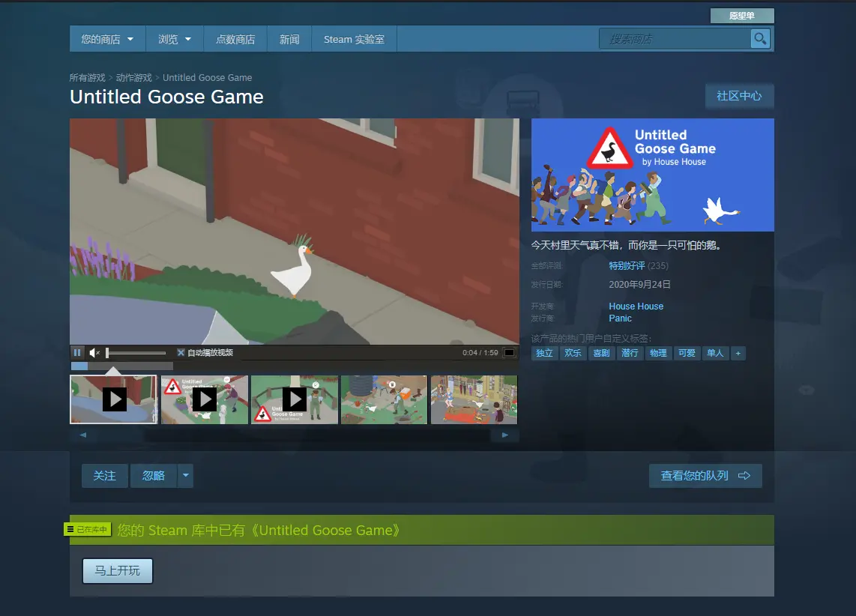Click the 关注 follow button

104,476
